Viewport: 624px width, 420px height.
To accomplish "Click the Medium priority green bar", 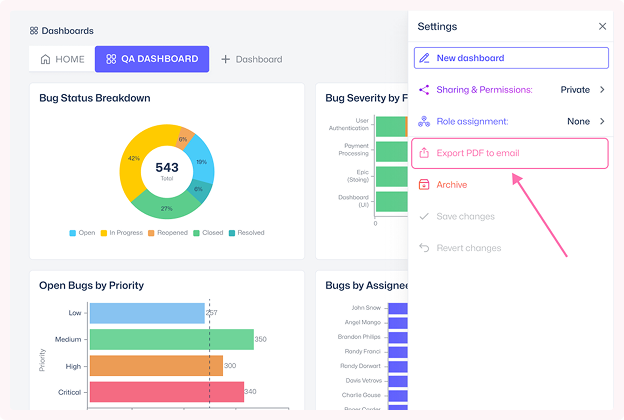I will pos(172,339).
